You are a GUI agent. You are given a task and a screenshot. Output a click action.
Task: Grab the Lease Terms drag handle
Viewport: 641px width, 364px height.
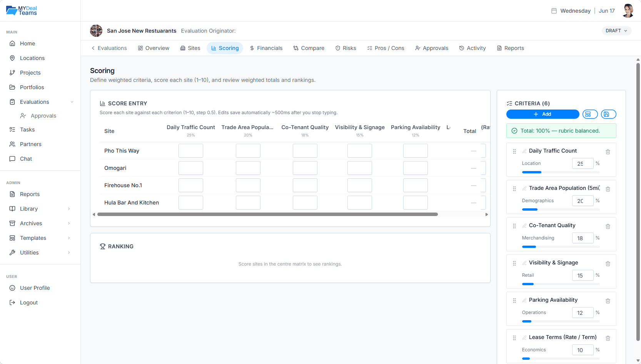[514, 338]
